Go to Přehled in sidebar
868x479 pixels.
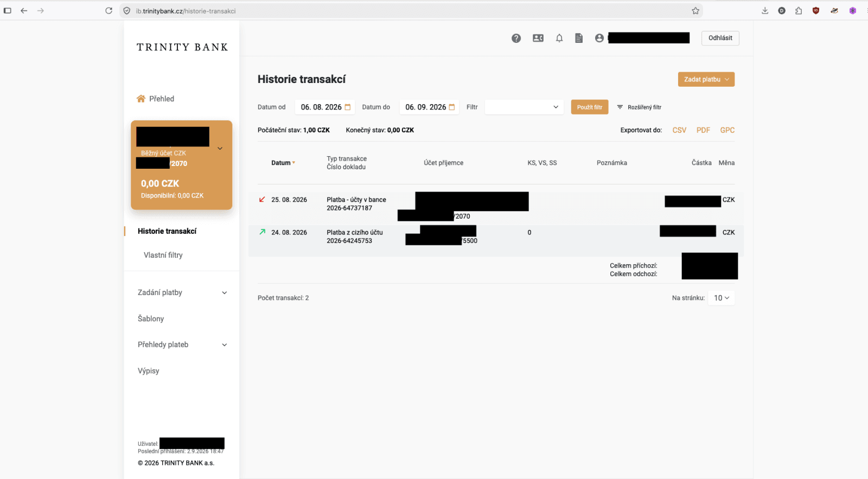click(162, 99)
